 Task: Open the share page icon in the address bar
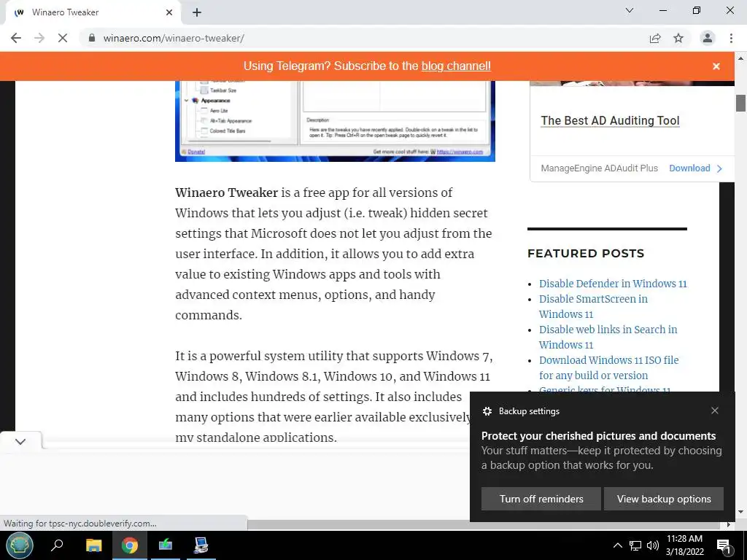point(655,38)
